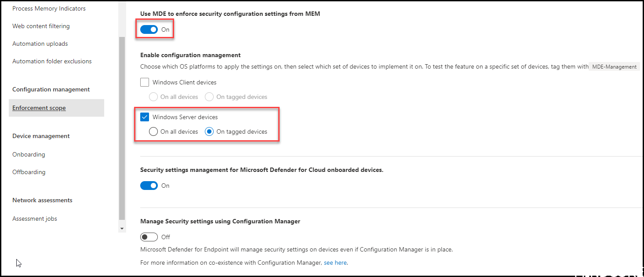Click the Windows Client devices label
Screen dimensions: 644x277
tap(185, 82)
